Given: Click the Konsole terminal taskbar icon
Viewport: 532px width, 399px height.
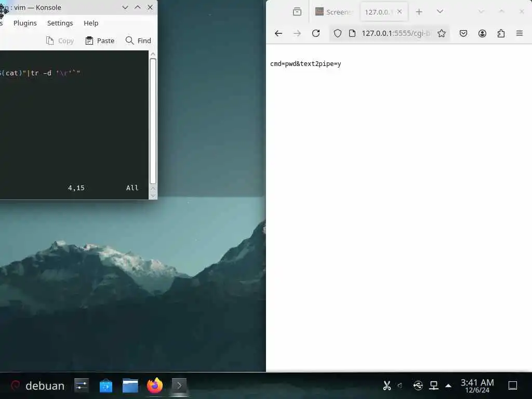Looking at the screenshot, I should pos(179,386).
